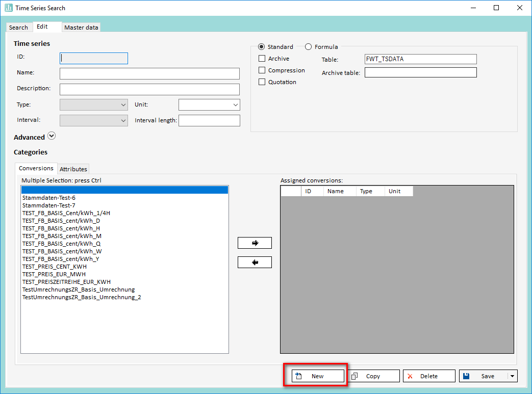Click the New button

317,376
